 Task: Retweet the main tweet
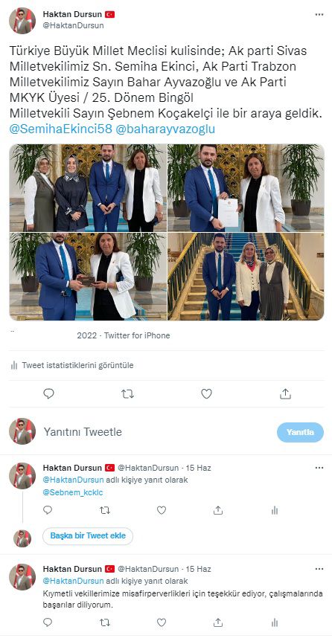tap(127, 394)
